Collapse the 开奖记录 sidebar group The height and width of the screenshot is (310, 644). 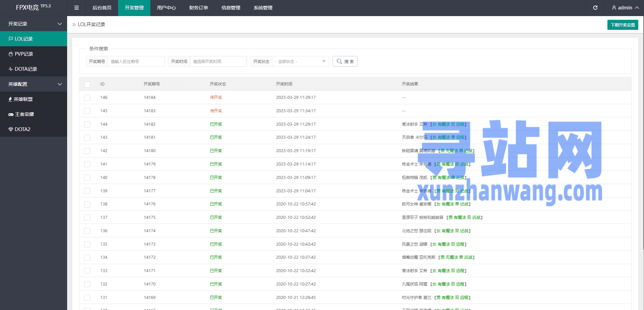34,24
